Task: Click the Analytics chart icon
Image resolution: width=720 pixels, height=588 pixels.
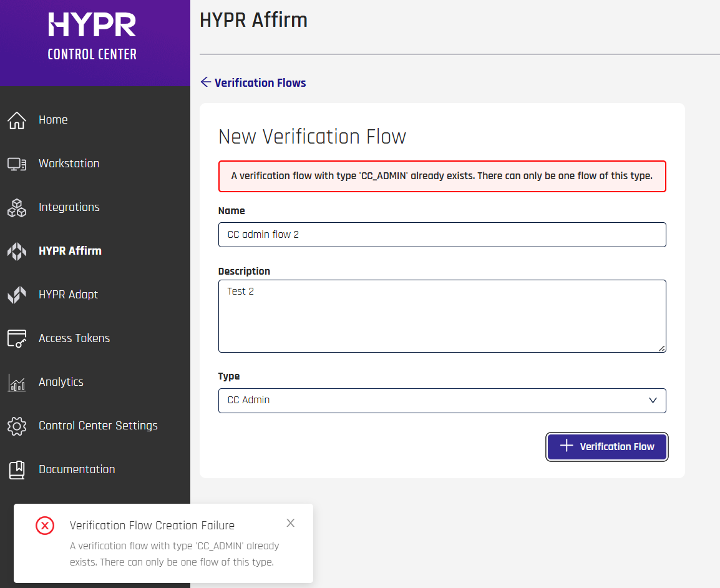Action: coord(17,382)
